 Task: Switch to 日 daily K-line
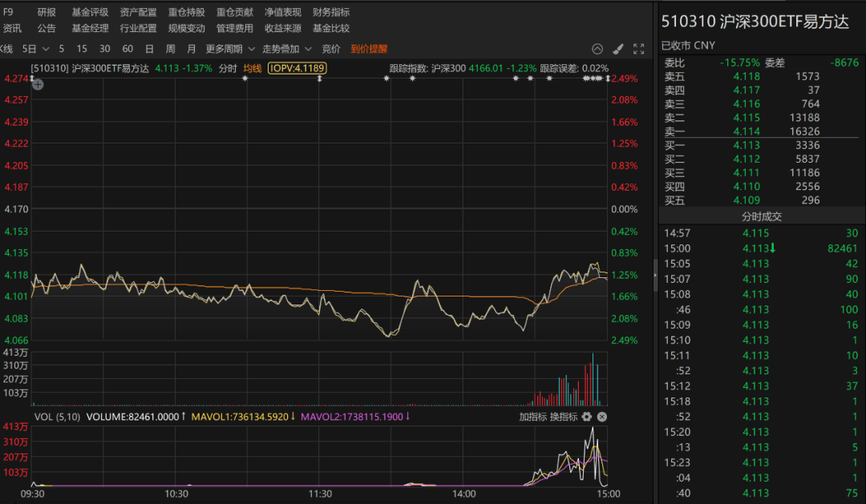tap(149, 49)
